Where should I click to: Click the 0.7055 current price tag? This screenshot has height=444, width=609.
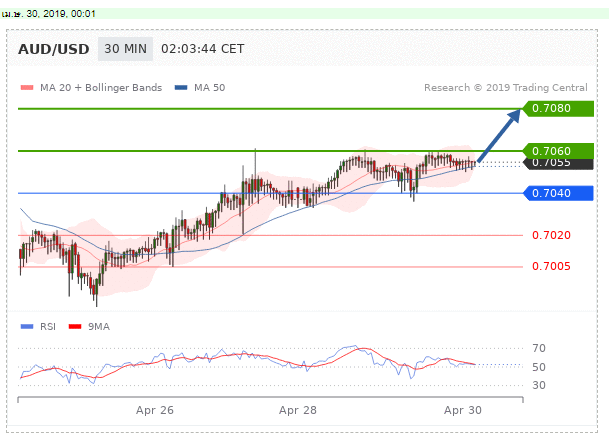pos(558,164)
